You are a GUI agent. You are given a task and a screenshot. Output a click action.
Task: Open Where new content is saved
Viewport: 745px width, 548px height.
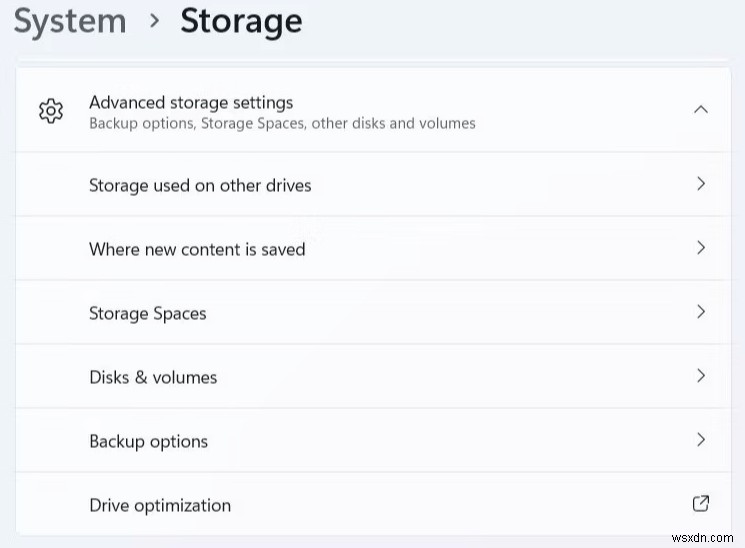click(197, 249)
